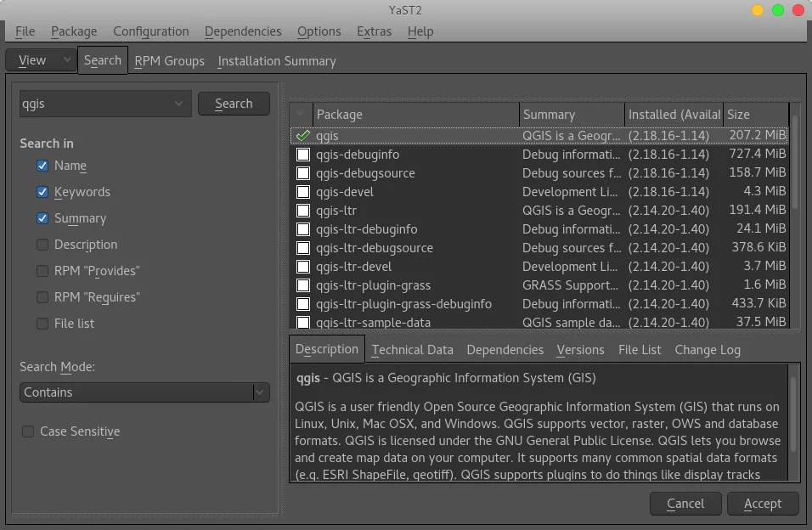Open the File menu

(x=25, y=31)
